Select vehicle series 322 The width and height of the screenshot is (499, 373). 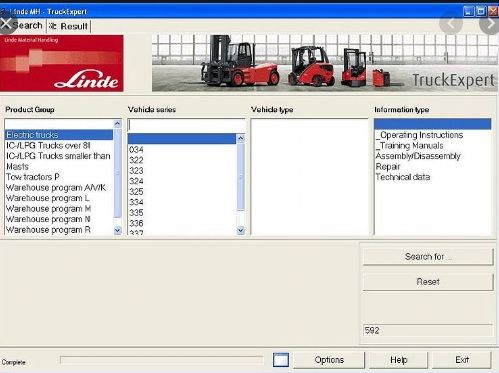point(182,160)
